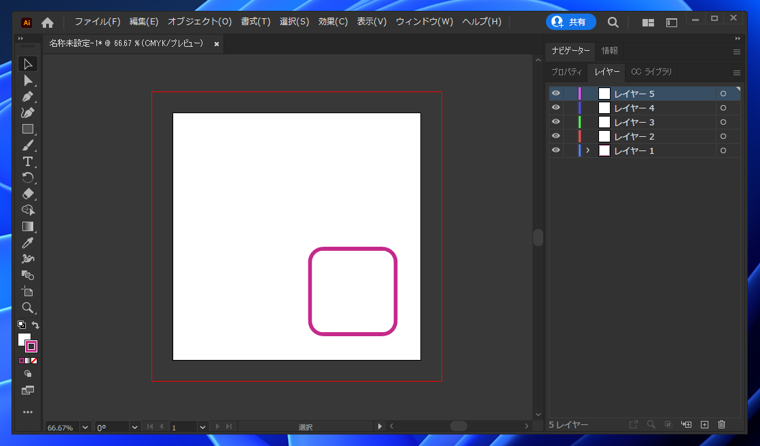Go to the Illustrator home screen
Viewport: 760px width, 446px height.
[48, 22]
